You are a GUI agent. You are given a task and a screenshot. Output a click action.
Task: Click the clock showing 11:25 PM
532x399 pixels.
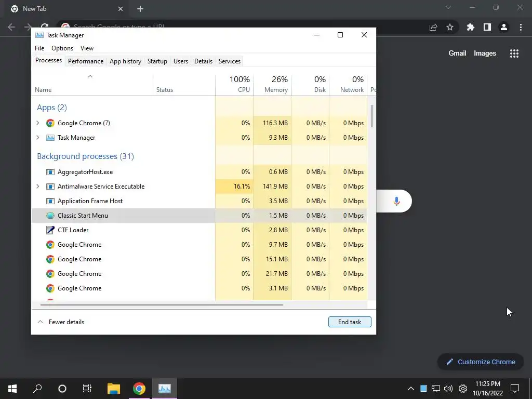tap(487, 384)
